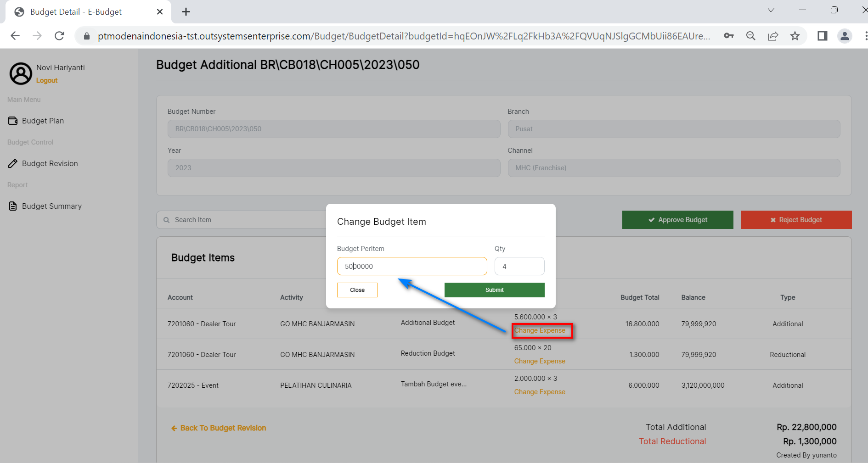Open the share this page icon
Screen dimensions: 868x463
click(x=773, y=36)
